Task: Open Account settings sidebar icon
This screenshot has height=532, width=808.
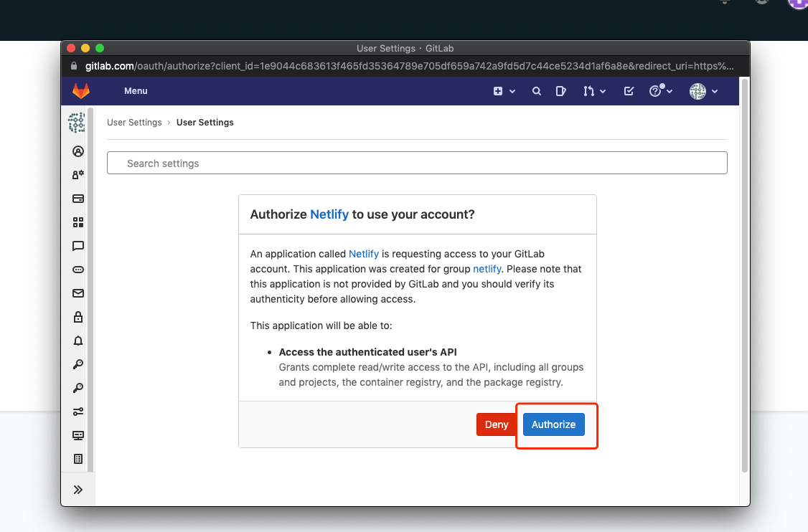Action: (x=77, y=175)
